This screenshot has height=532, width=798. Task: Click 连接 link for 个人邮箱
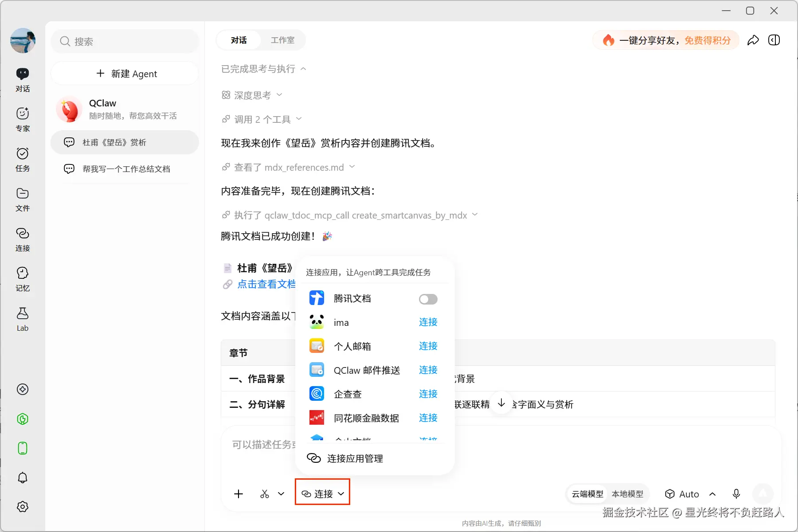[428, 346]
